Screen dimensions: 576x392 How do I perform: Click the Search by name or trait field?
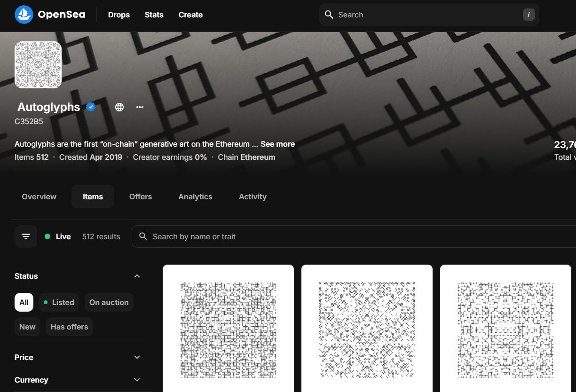(354, 236)
